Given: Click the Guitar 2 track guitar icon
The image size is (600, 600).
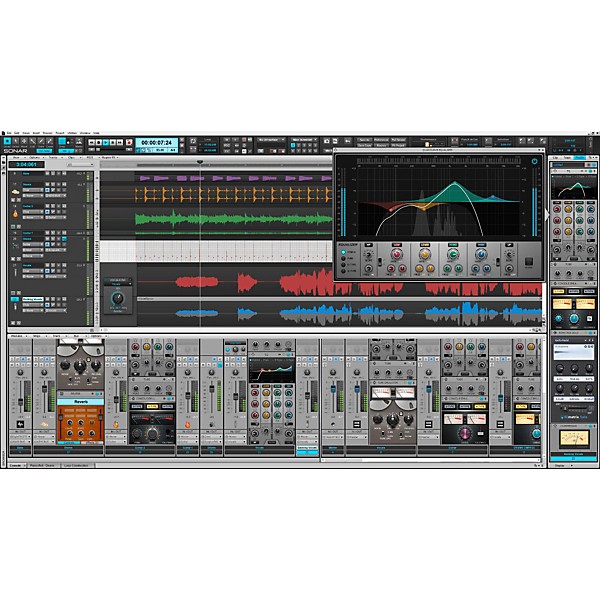Looking at the screenshot, I should tap(15, 214).
